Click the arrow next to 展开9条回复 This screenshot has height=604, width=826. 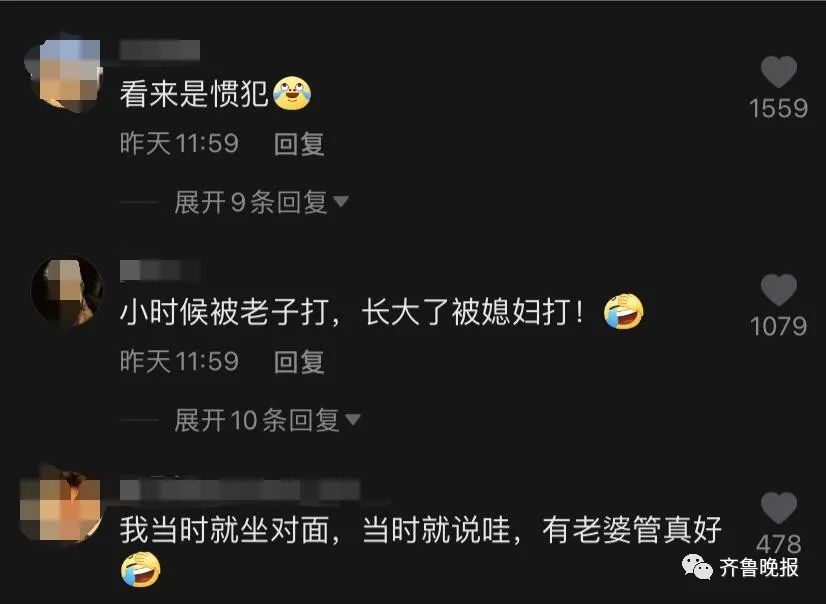tap(341, 202)
